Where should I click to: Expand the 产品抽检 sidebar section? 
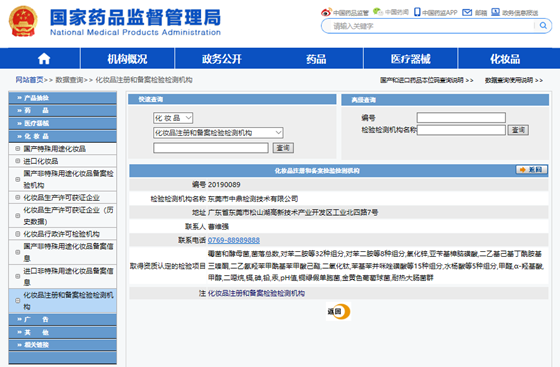click(x=62, y=98)
